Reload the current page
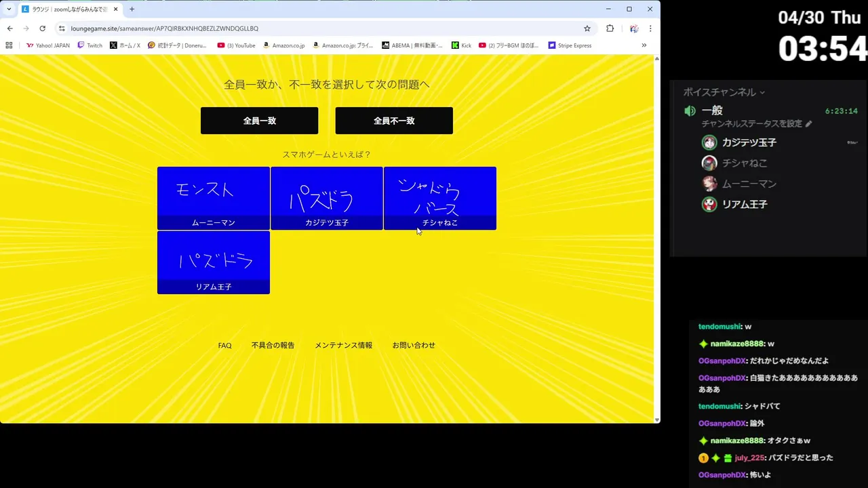Image resolution: width=868 pixels, height=488 pixels. point(42,28)
